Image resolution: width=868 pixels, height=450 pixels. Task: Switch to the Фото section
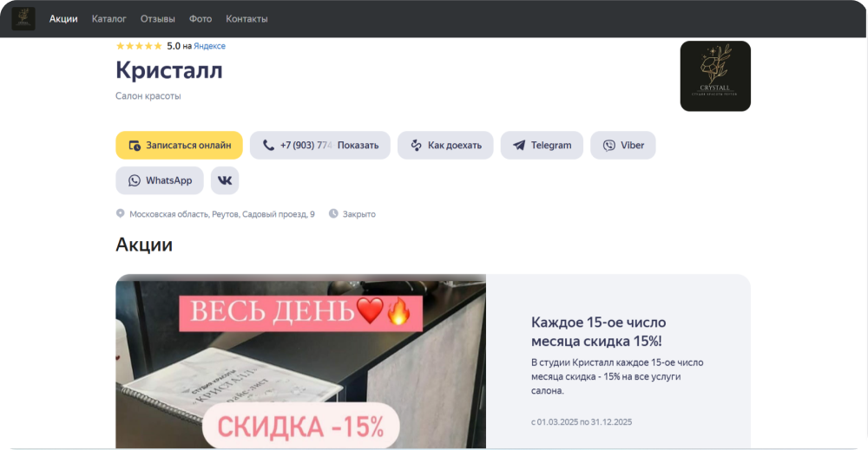[201, 19]
